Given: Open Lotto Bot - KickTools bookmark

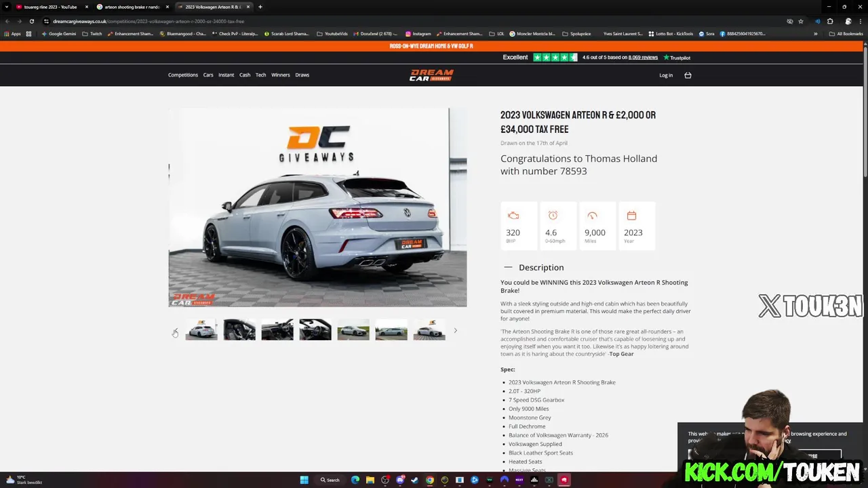Looking at the screenshot, I should click(x=671, y=34).
